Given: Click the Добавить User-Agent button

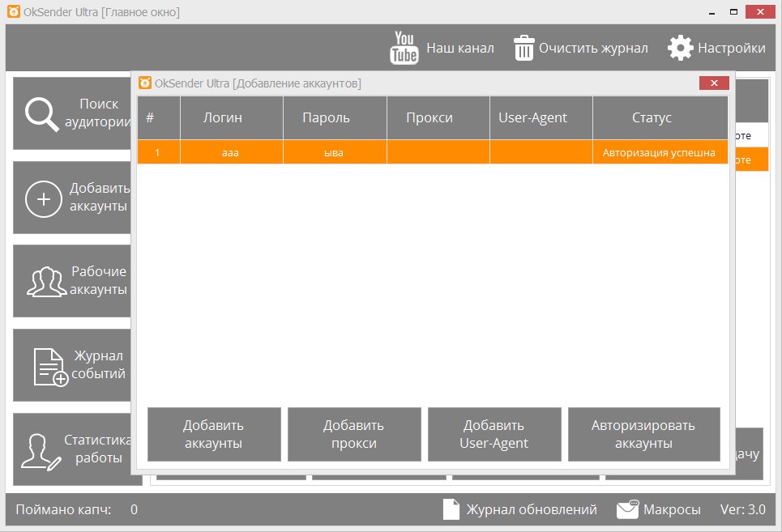Looking at the screenshot, I should click(x=494, y=434).
